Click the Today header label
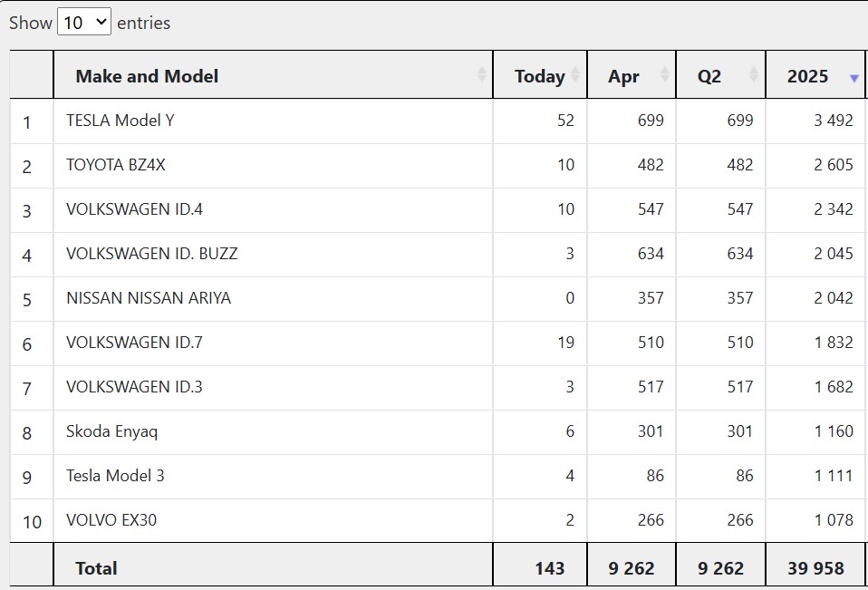The height and width of the screenshot is (590, 868). (x=540, y=76)
